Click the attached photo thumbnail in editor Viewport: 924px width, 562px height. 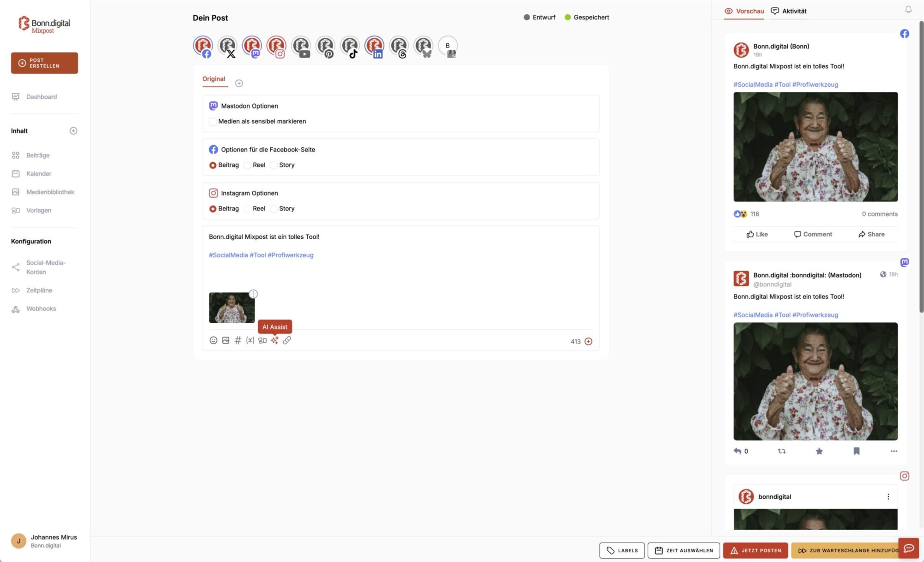coord(231,308)
